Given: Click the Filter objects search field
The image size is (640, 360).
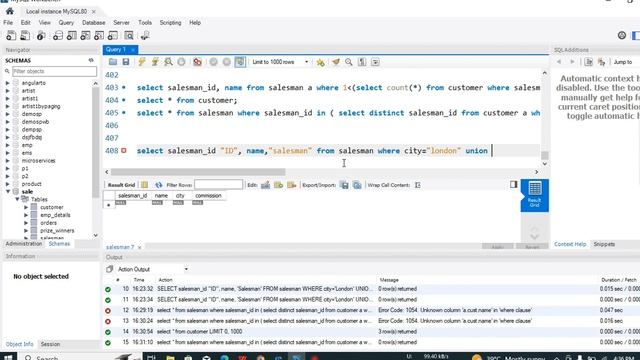Looking at the screenshot, I should (x=54, y=71).
